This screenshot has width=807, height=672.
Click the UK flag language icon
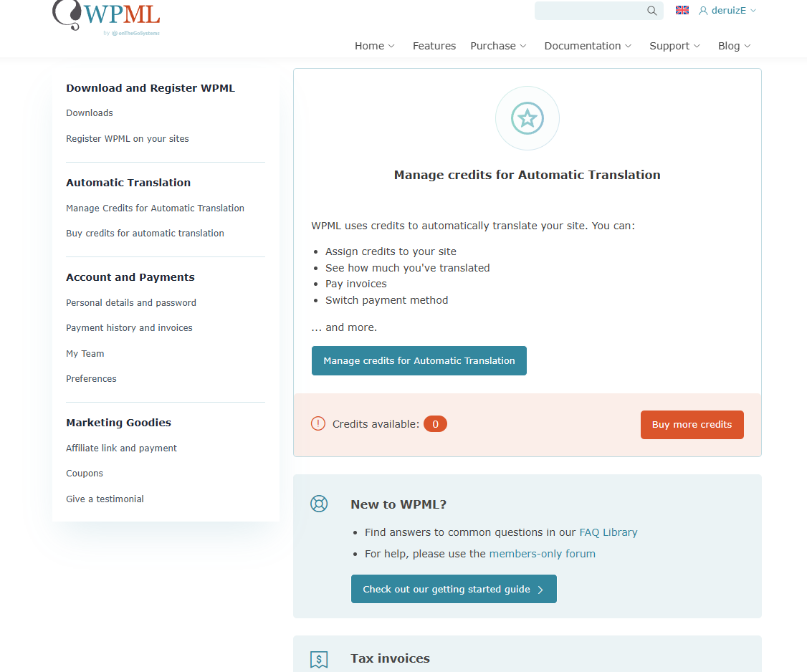682,10
